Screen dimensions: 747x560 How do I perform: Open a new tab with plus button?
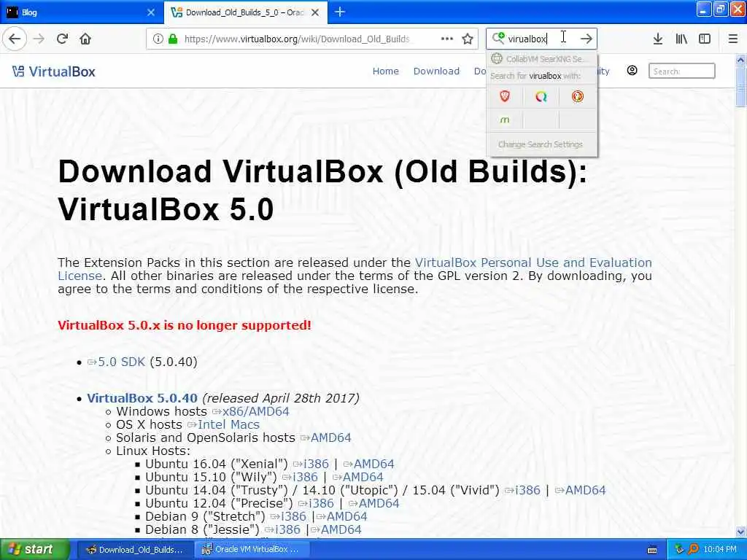(340, 12)
